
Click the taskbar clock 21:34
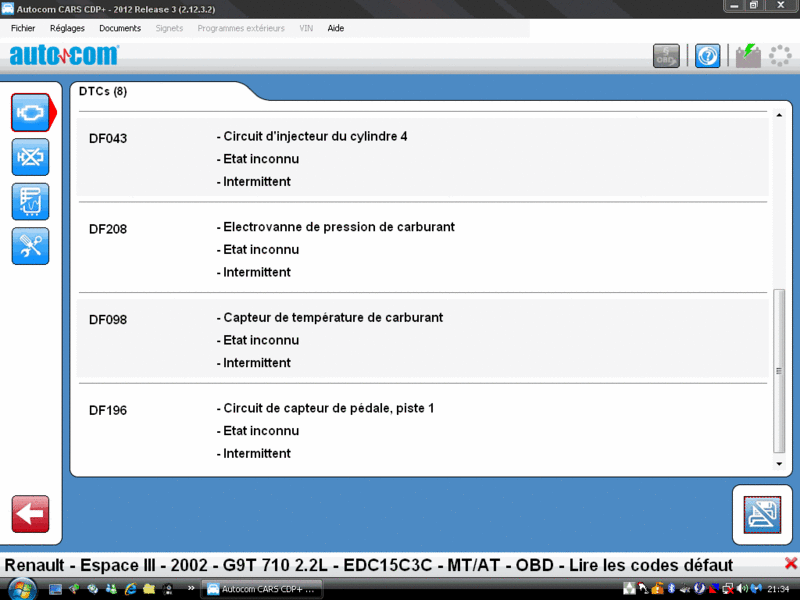click(x=778, y=589)
